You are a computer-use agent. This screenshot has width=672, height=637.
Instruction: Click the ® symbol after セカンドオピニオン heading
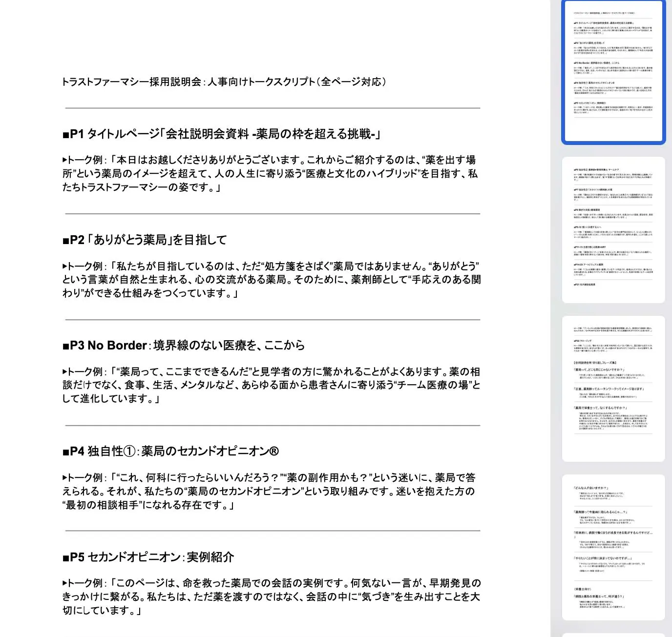pos(273,451)
